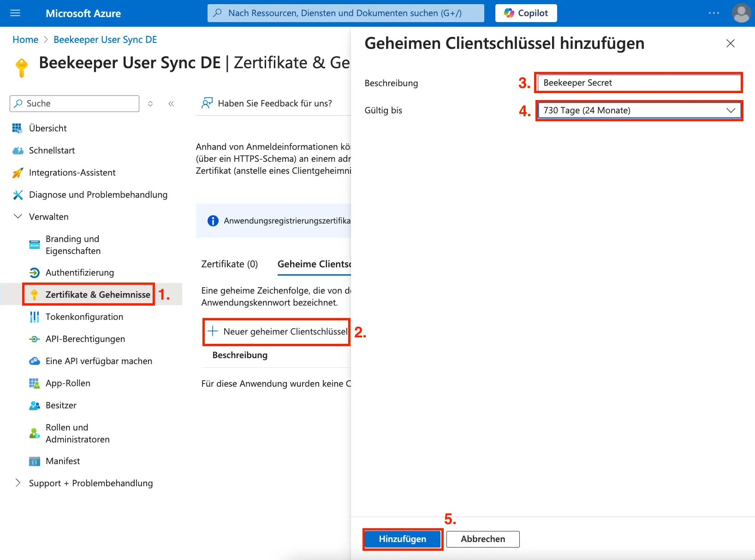This screenshot has width=755, height=560.
Task: Open the Gültig bis dropdown
Action: (x=639, y=111)
